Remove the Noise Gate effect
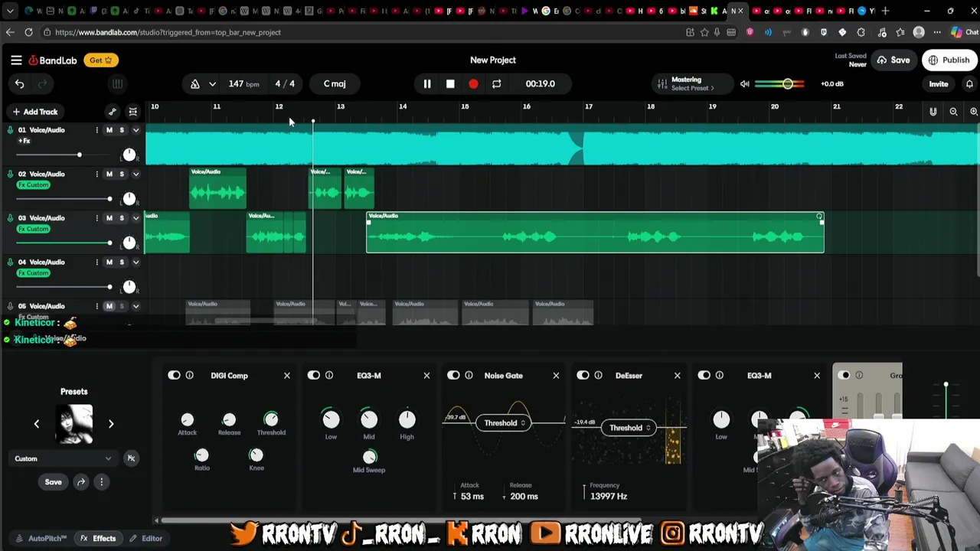This screenshot has width=980, height=551. pyautogui.click(x=556, y=375)
